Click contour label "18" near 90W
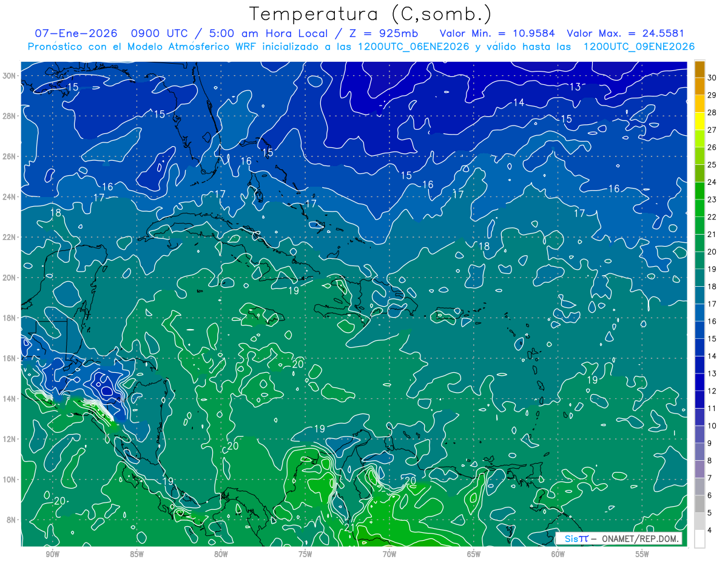 pyautogui.click(x=55, y=213)
